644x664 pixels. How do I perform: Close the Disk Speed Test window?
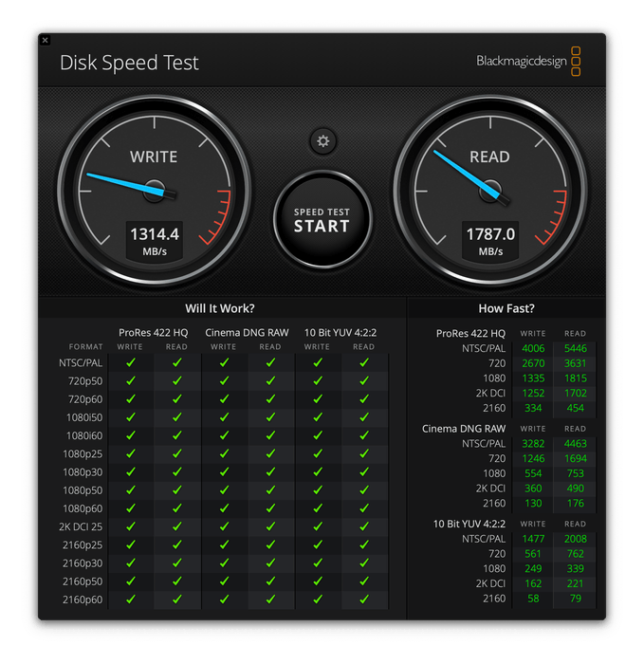click(x=46, y=41)
